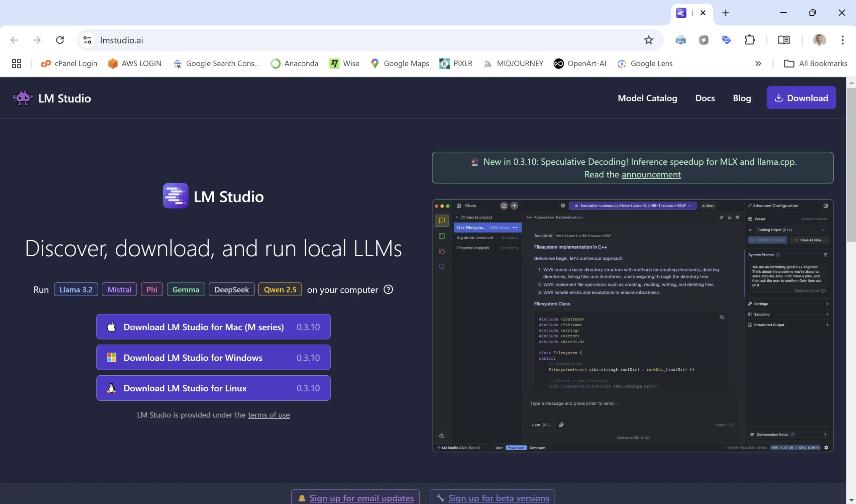Open the Model Catalog nav item

click(647, 98)
